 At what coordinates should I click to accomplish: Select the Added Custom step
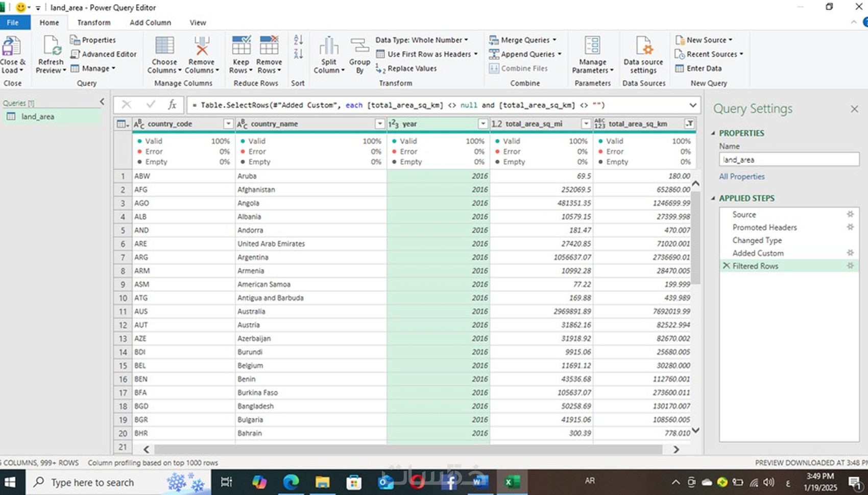coord(758,253)
